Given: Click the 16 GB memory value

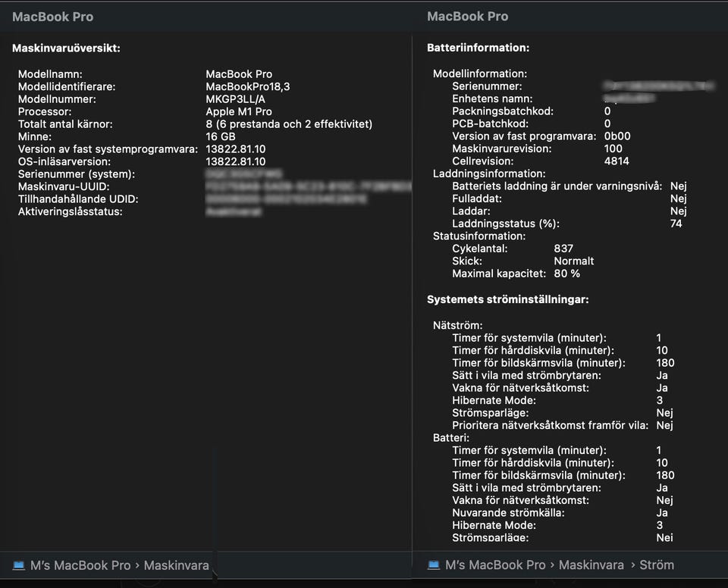Looking at the screenshot, I should coord(221,136).
